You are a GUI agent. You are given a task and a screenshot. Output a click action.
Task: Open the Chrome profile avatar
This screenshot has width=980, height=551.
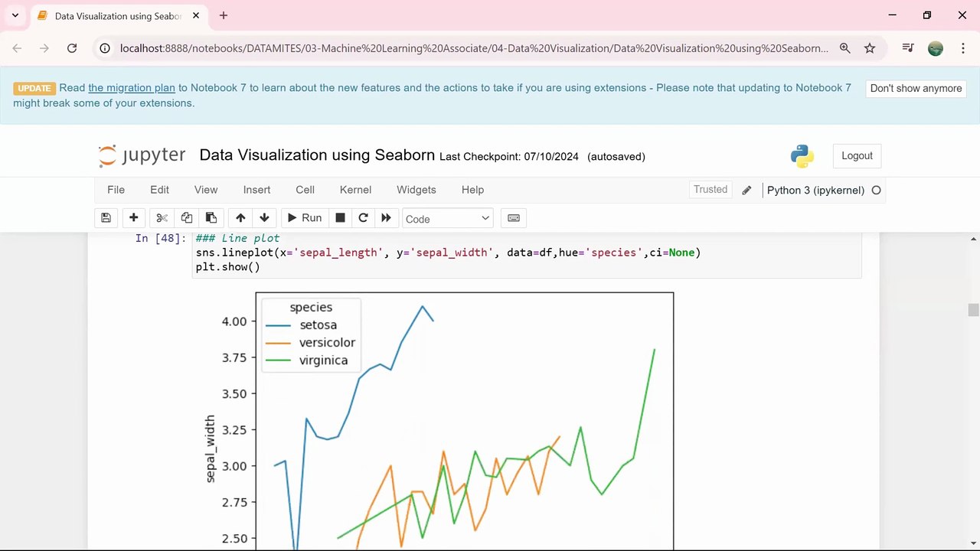point(936,48)
